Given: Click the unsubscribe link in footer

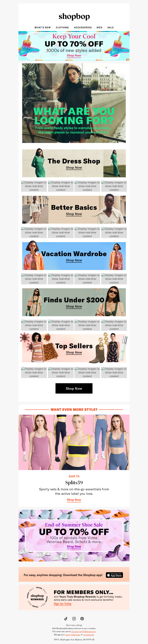Looking at the screenshot, I should coord(88,635).
